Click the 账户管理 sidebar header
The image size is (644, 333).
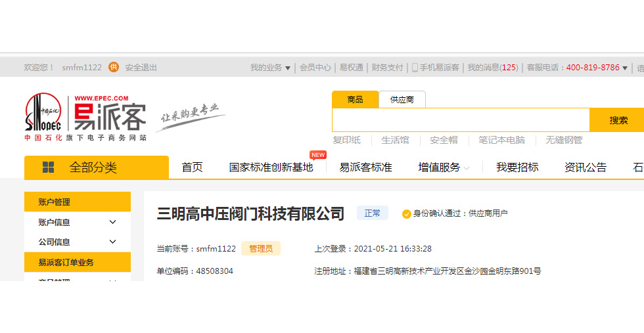78,202
